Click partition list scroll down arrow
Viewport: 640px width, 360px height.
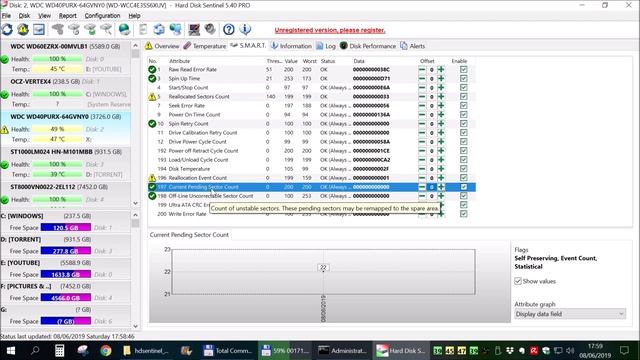(136, 326)
